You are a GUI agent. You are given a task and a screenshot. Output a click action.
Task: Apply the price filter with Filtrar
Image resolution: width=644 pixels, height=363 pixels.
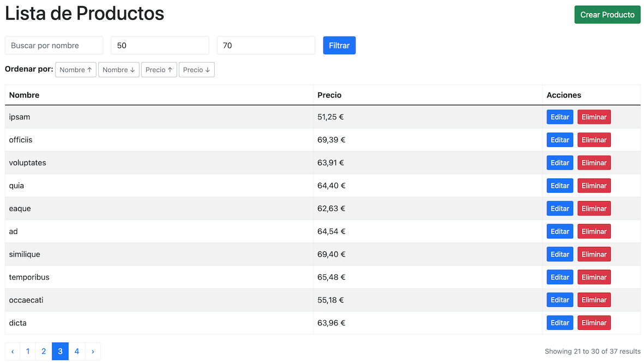(339, 45)
